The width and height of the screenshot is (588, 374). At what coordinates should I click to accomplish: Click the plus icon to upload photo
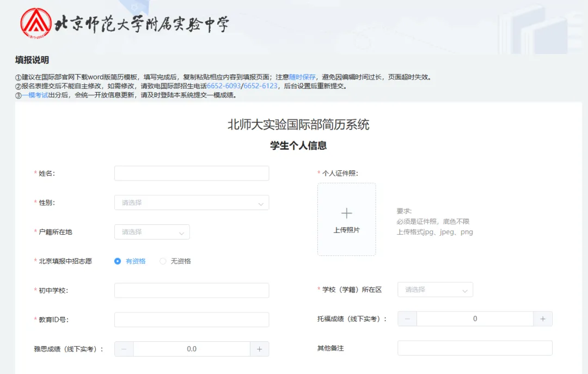[x=346, y=213]
